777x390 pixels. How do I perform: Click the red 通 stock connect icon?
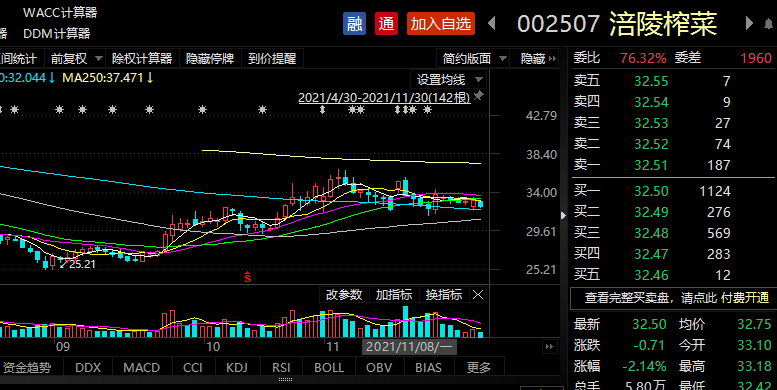386,23
